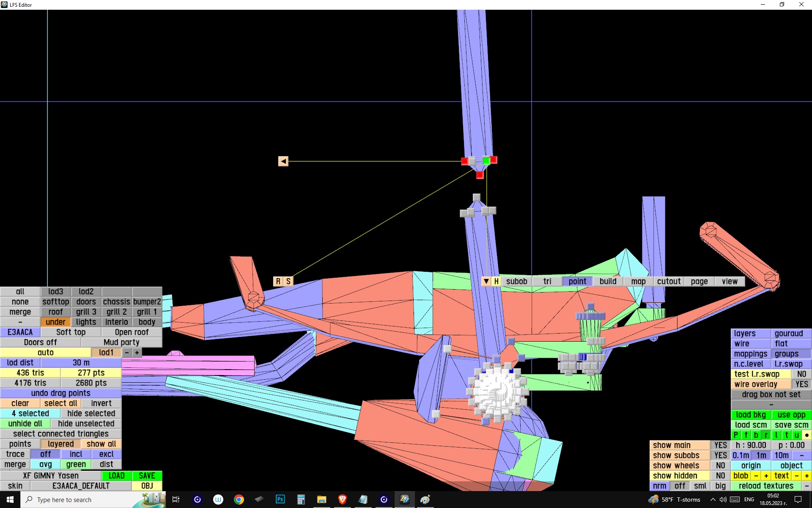Screen dimensions: 812x508
Task: Collapse mode bar with down-triangle button
Action: point(486,282)
